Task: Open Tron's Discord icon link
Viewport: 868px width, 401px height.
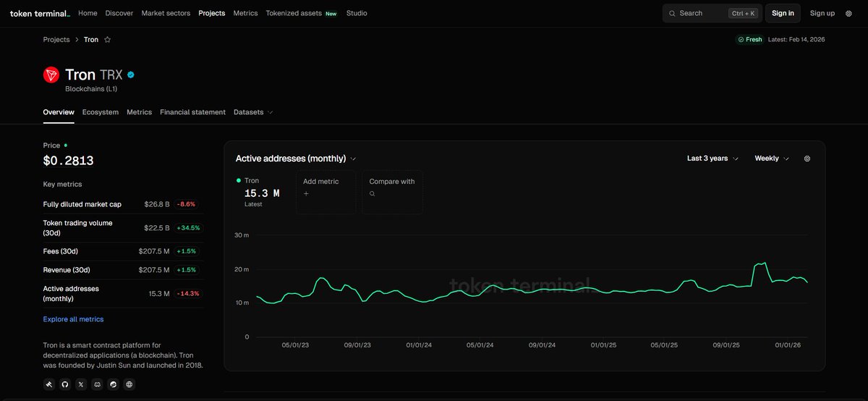Action: [x=97, y=384]
